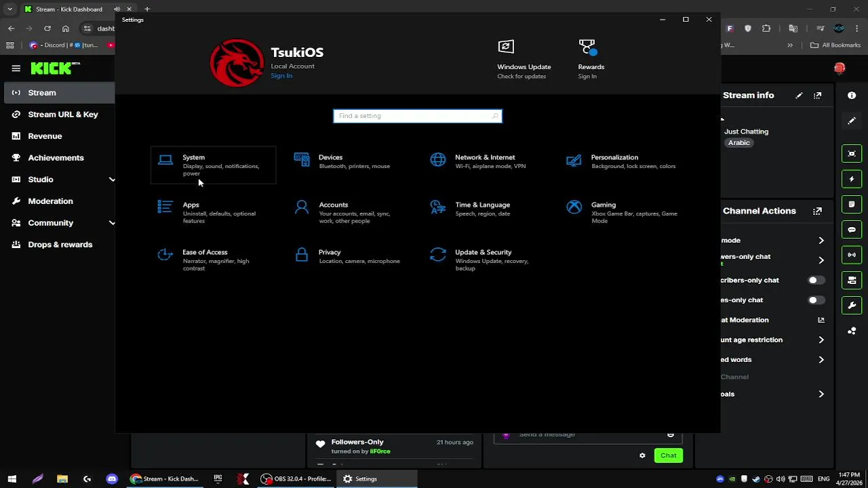Screen dimensions: 868x488
Task: Reload the Kick Dashboard page
Action: click(47, 28)
